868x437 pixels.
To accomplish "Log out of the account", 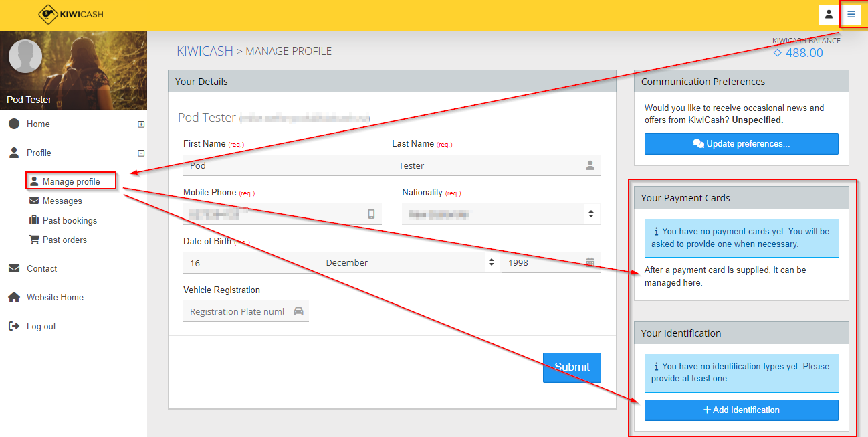I will (41, 326).
